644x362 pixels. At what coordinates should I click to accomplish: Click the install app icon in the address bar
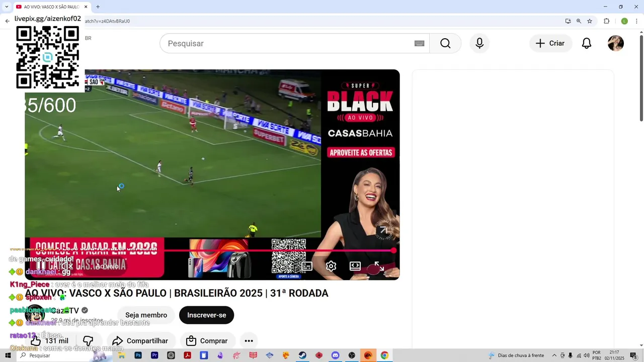pyautogui.click(x=568, y=21)
